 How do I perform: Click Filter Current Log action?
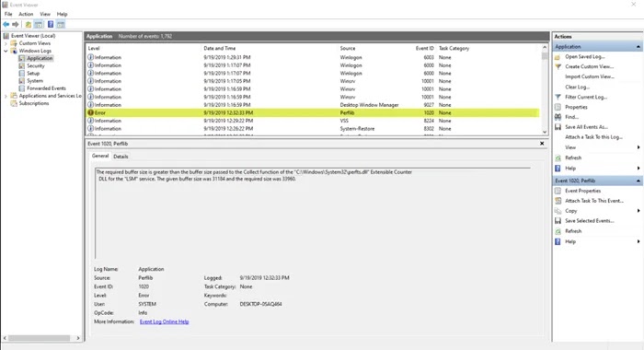(586, 97)
